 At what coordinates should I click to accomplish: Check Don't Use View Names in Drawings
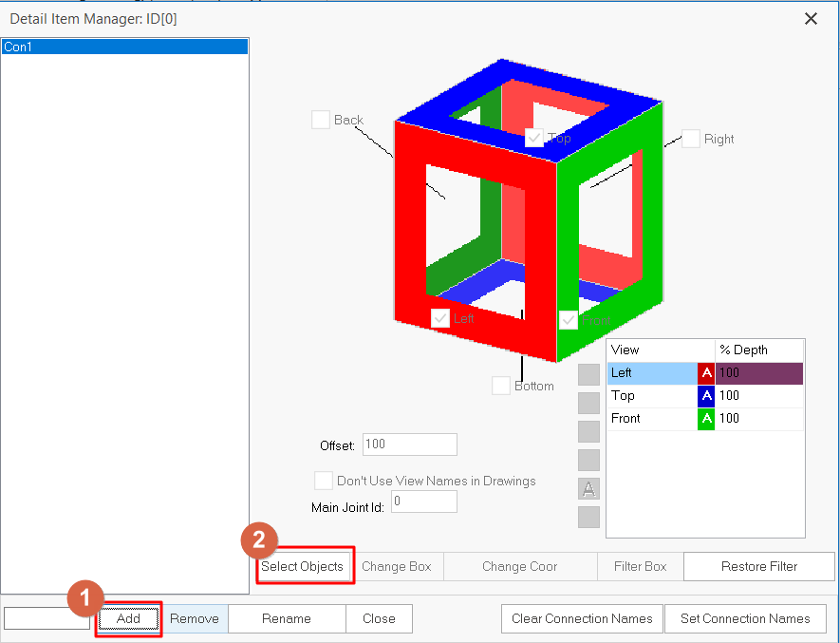(324, 481)
